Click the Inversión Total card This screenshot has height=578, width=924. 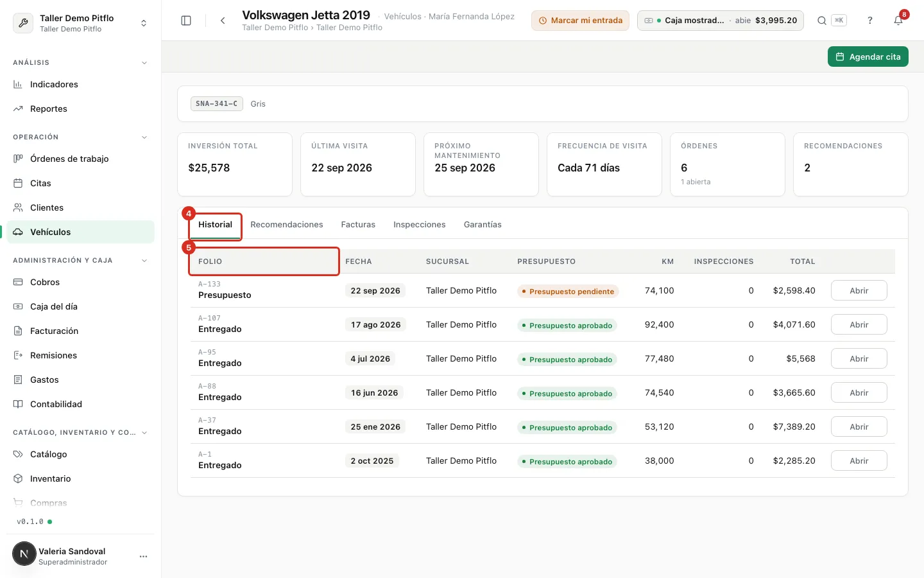point(235,164)
